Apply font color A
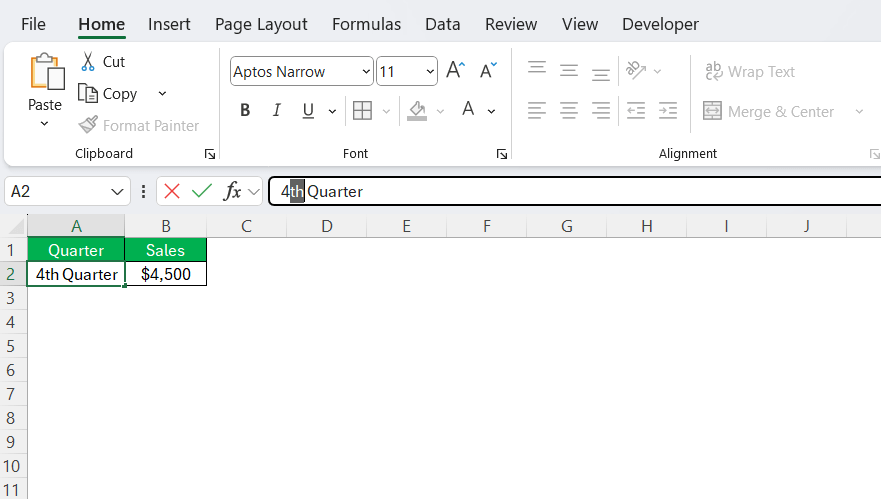The image size is (881, 499). tap(468, 109)
